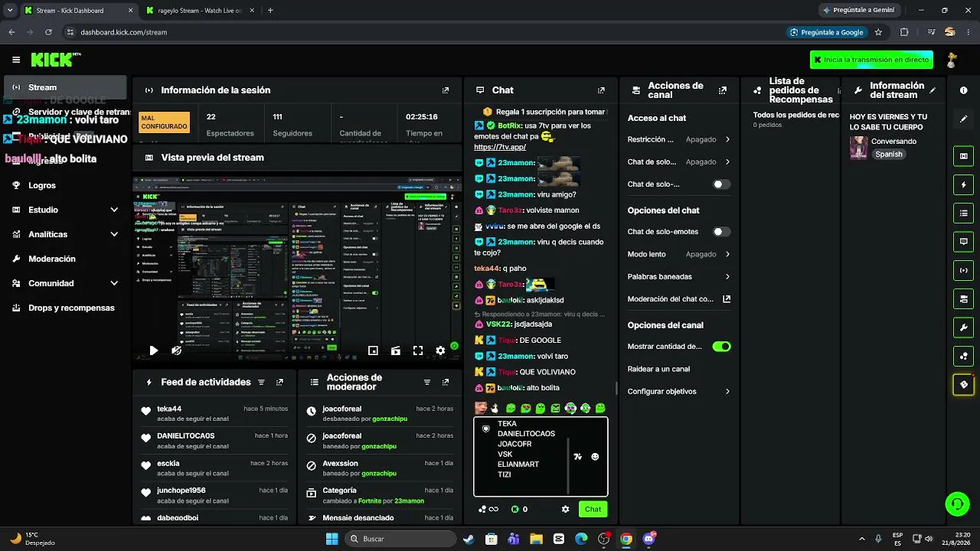Filter the Acciones de moderador list
This screenshot has height=551, width=980.
[427, 382]
